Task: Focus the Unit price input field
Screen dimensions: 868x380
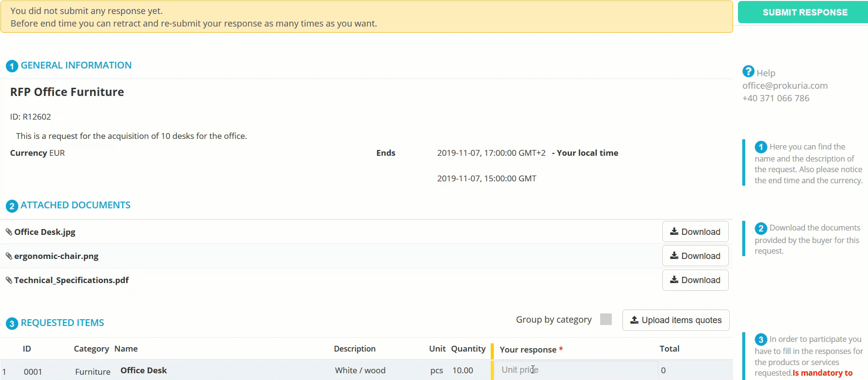Action: click(x=577, y=370)
